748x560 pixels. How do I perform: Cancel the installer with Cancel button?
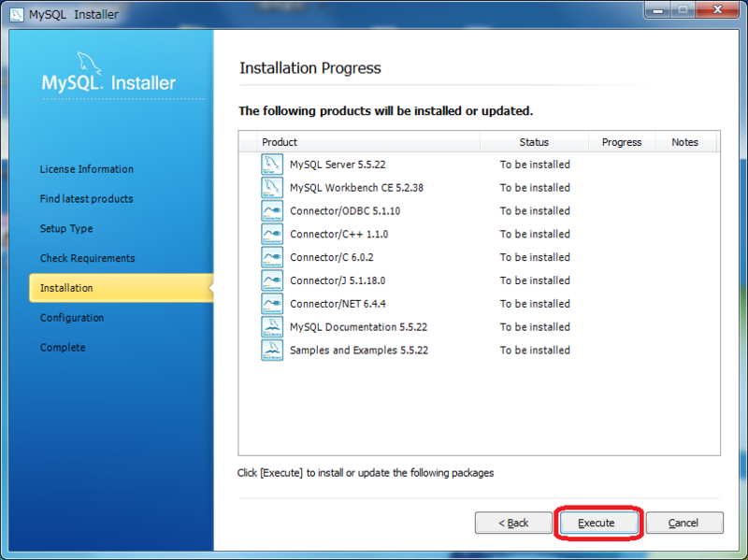[x=684, y=523]
